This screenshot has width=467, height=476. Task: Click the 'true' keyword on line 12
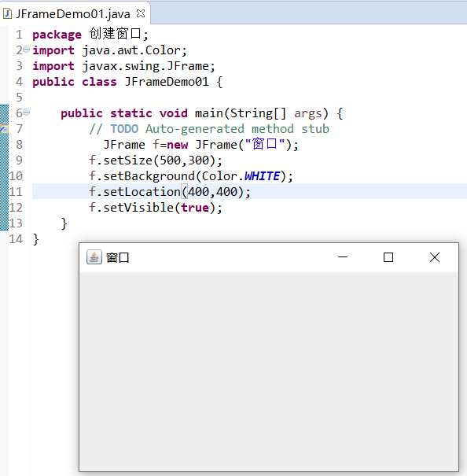pos(195,208)
